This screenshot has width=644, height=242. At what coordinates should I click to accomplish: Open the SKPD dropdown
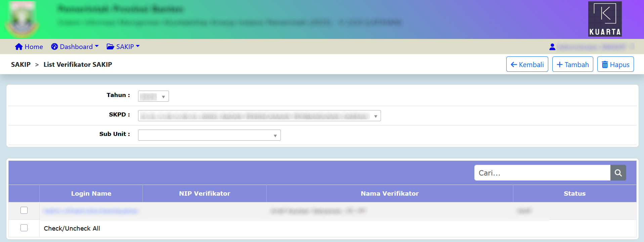(x=259, y=116)
